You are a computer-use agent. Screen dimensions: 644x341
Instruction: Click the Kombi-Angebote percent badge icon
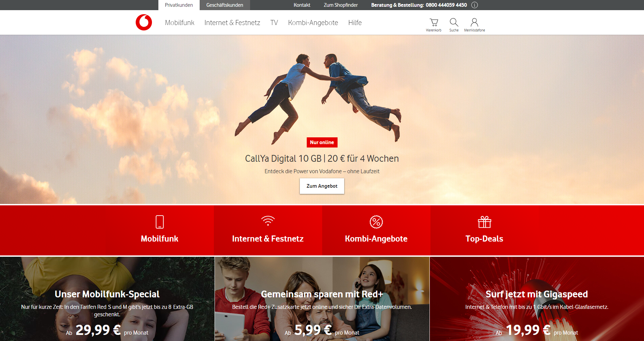(x=376, y=222)
